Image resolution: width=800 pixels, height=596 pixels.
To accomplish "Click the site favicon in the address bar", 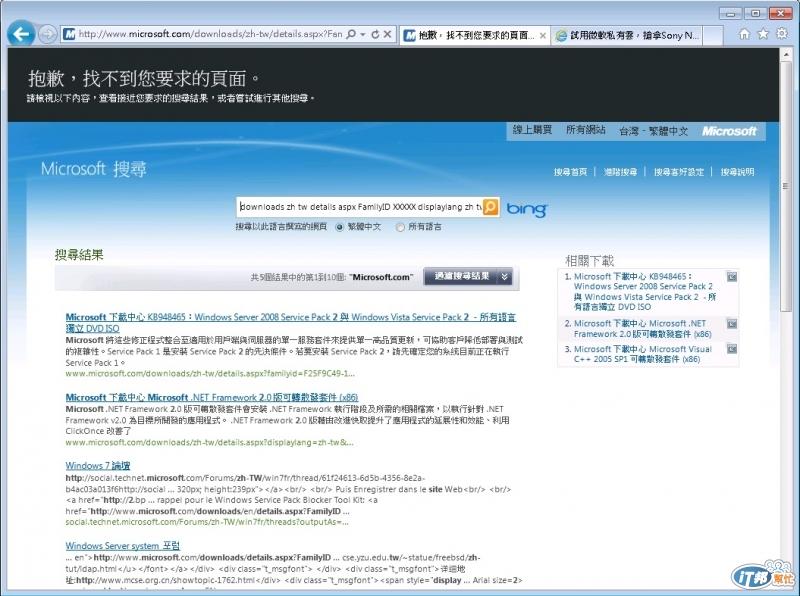I will pos(69,34).
